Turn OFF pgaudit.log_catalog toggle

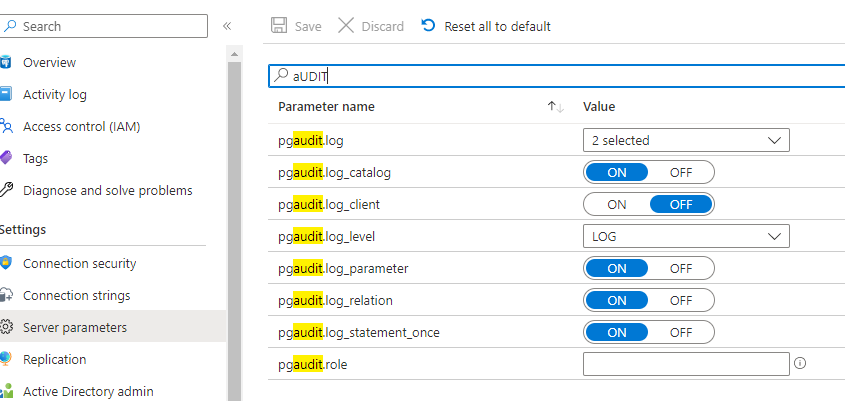(681, 172)
